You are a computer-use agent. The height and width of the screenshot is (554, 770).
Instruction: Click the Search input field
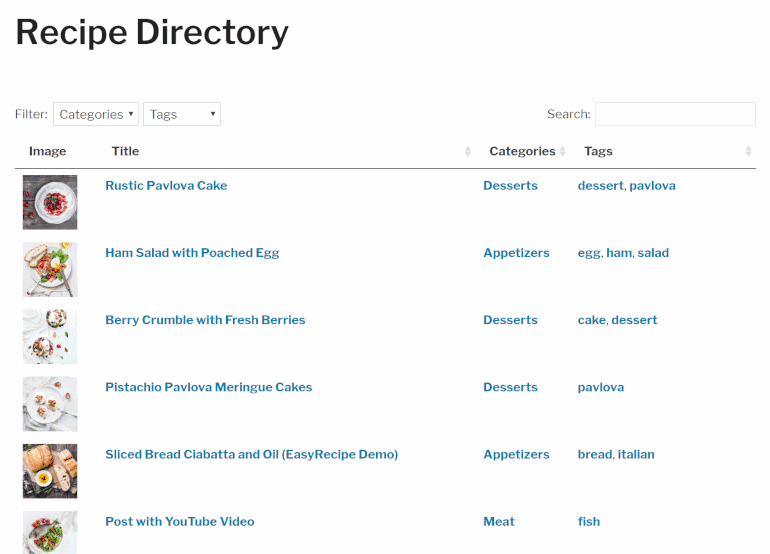[x=675, y=115]
